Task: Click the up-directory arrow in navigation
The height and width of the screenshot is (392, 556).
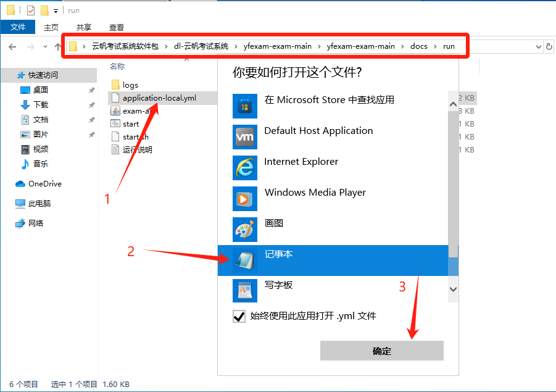Action: click(x=59, y=46)
